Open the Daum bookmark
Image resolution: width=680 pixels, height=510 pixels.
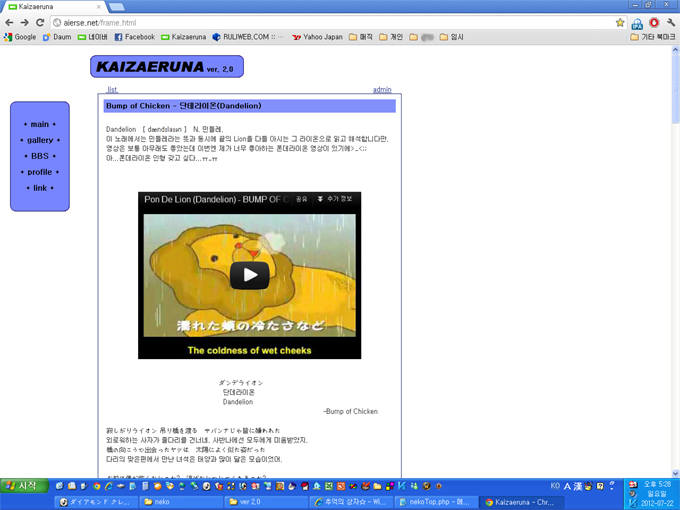tap(57, 37)
